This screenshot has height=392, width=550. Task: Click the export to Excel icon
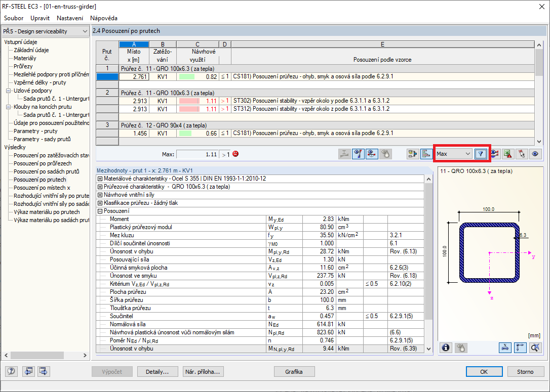508,154
